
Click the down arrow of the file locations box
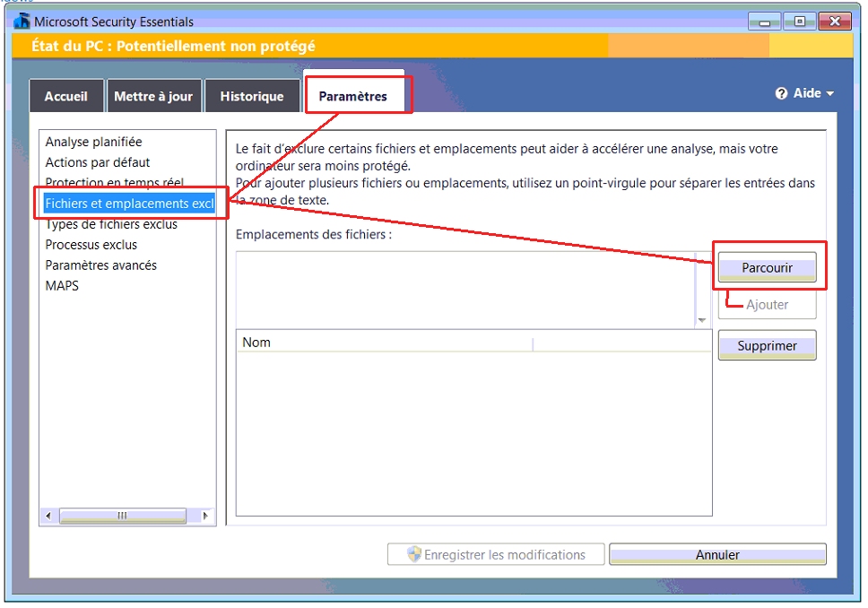pos(702,320)
